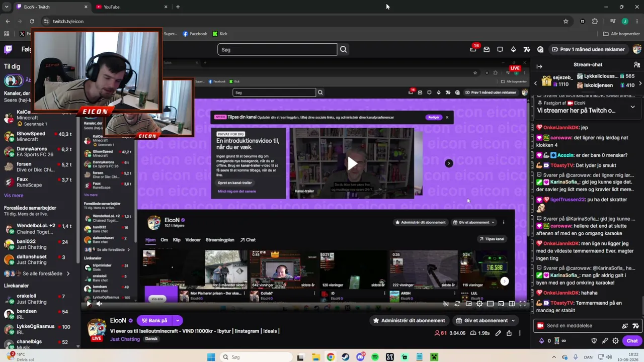Viewport: 644px width, 362px height.
Task: Show next gift leaderboard entries
Action: (640, 83)
